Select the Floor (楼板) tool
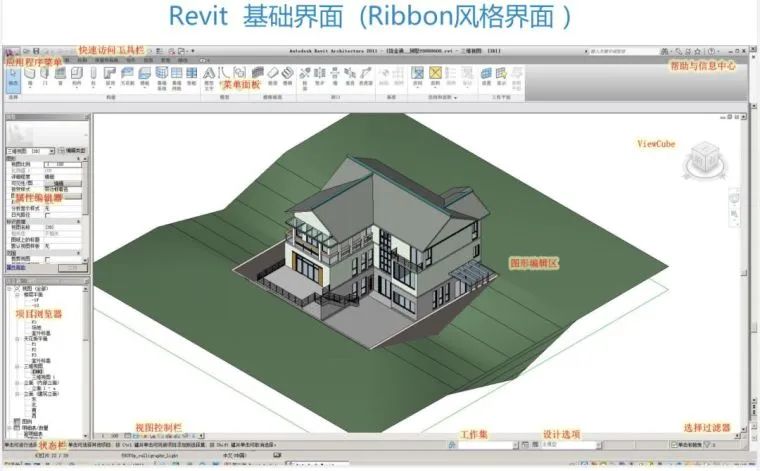Image resolution: width=760 pixels, height=471 pixels. 144,77
